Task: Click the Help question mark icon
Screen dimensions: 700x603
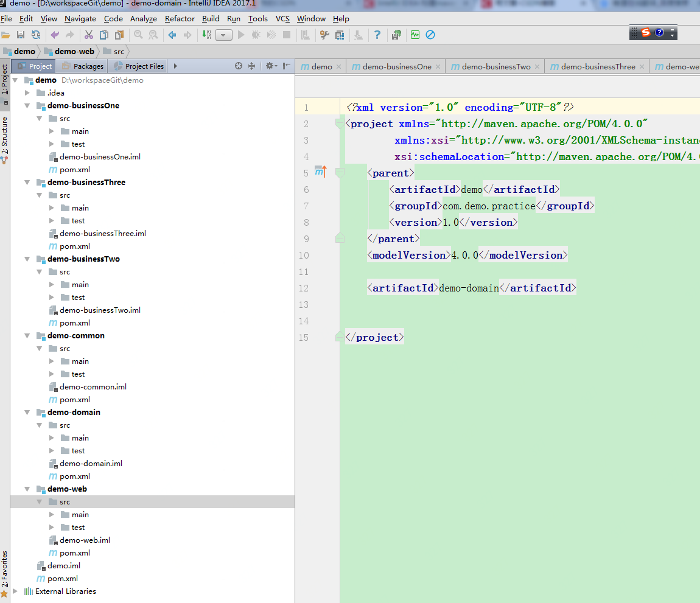Action: click(377, 35)
